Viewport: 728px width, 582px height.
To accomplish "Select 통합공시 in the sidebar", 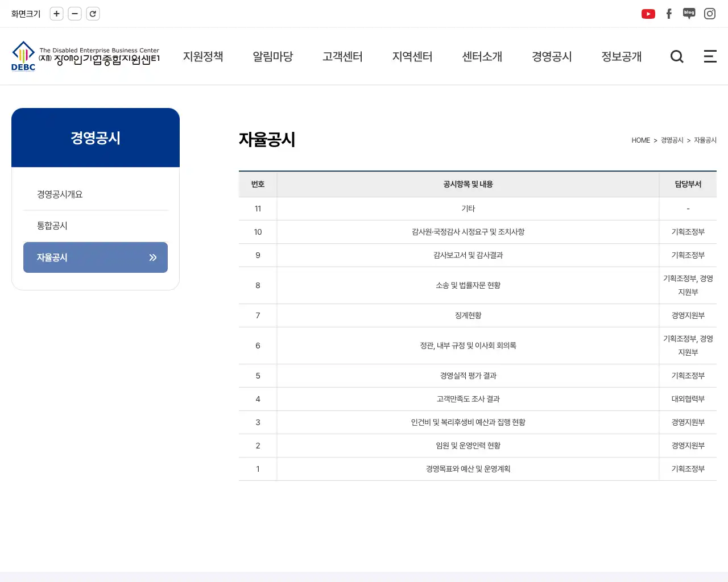I will [52, 226].
